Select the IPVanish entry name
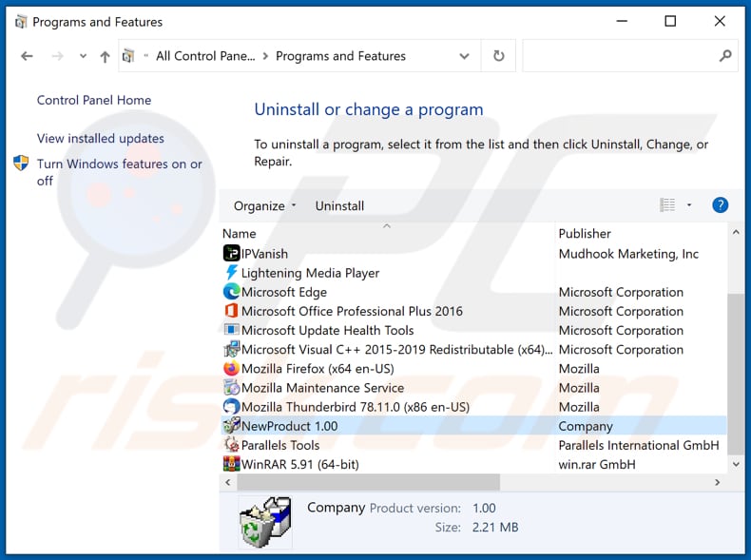 265,254
